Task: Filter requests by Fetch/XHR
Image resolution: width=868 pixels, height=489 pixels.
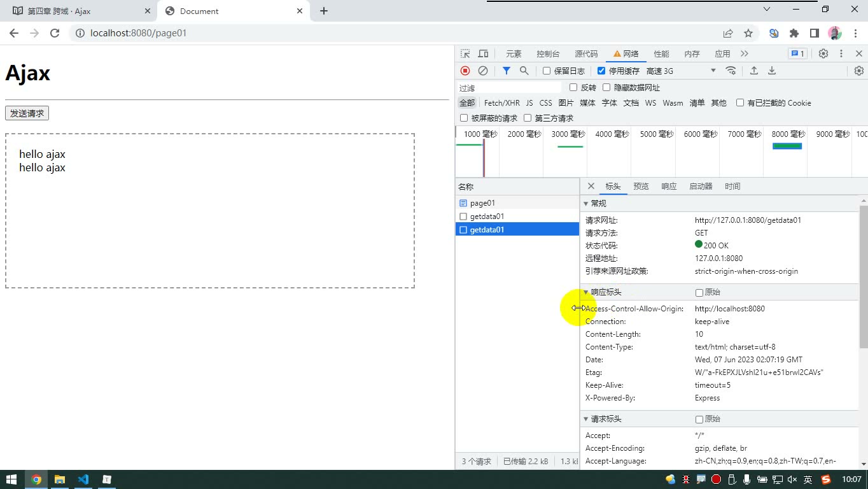Action: pos(501,103)
